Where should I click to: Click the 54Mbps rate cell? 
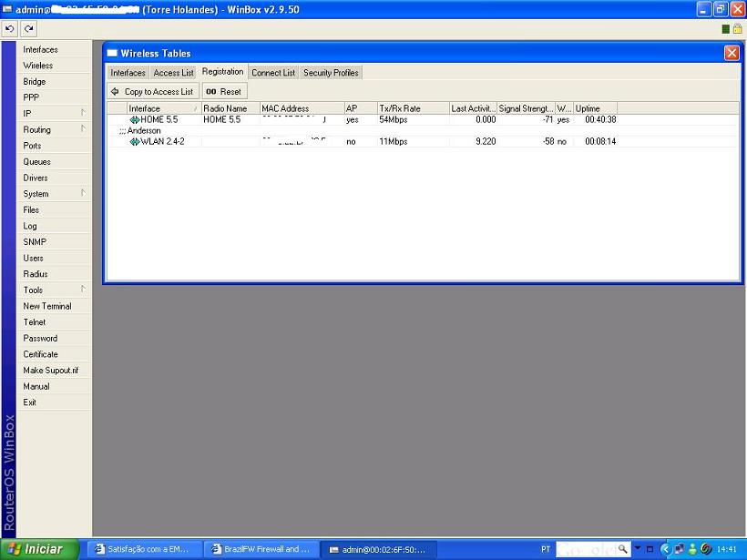point(394,119)
